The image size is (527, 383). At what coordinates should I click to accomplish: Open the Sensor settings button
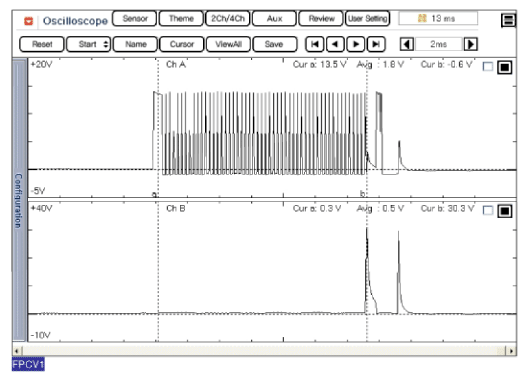pos(134,18)
